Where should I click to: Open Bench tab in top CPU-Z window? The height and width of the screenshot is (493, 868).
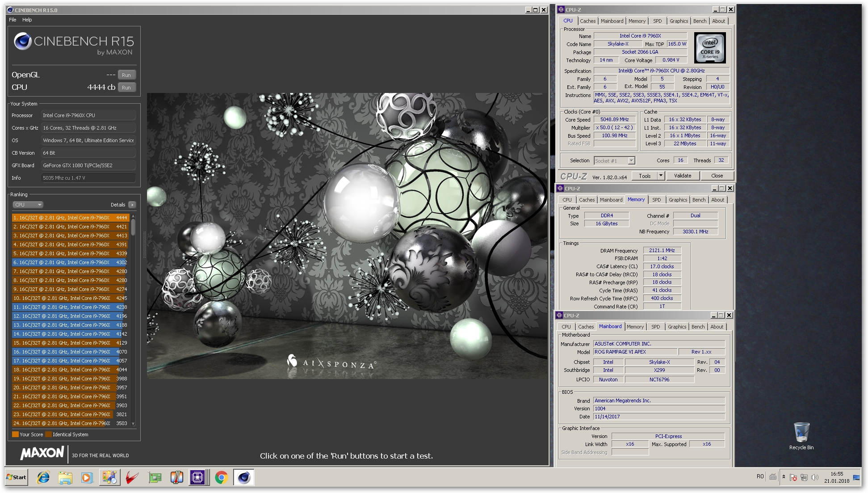click(x=700, y=21)
